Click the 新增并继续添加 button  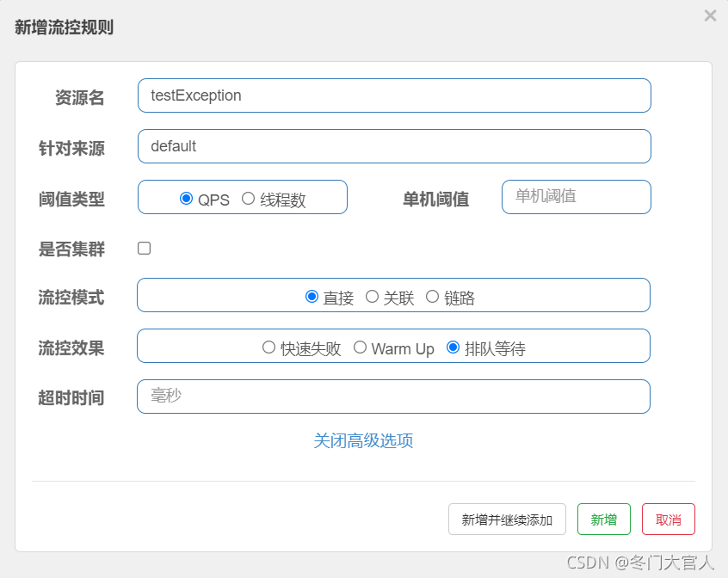pos(507,519)
